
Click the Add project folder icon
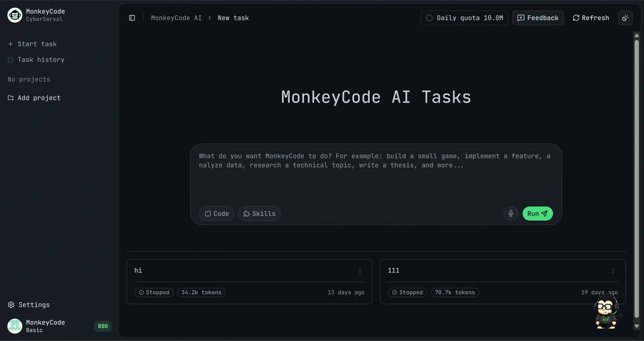point(11,98)
